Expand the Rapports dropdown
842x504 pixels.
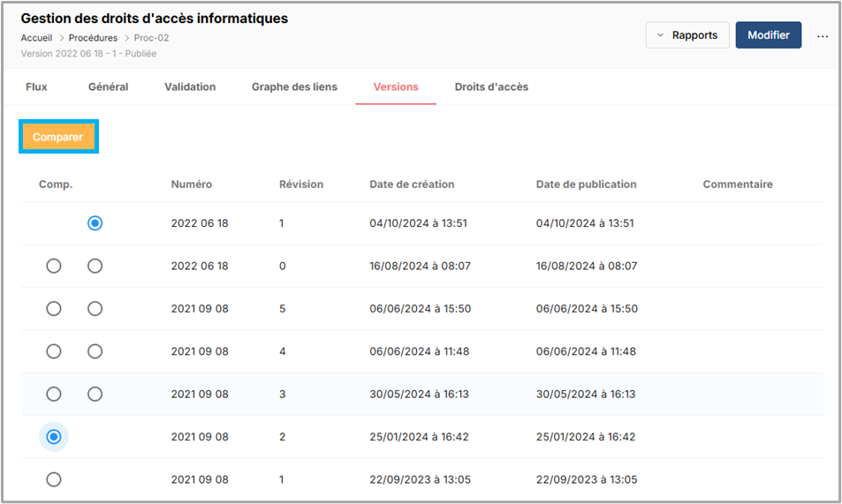[687, 35]
